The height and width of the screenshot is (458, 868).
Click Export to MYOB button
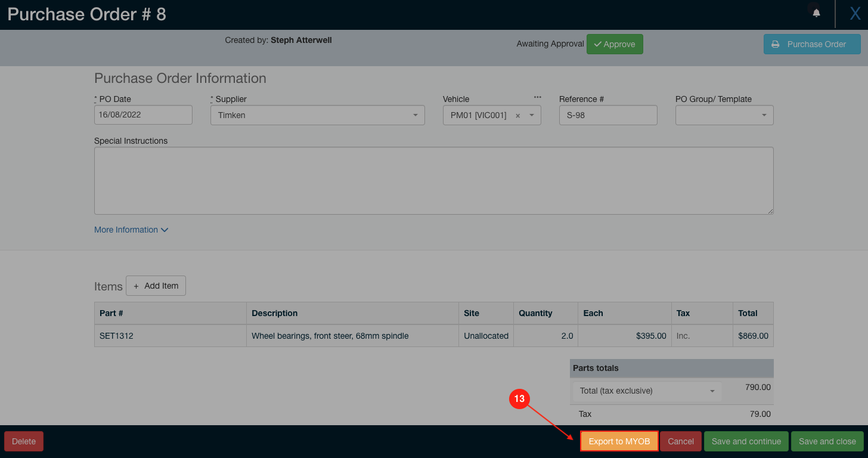(x=619, y=441)
